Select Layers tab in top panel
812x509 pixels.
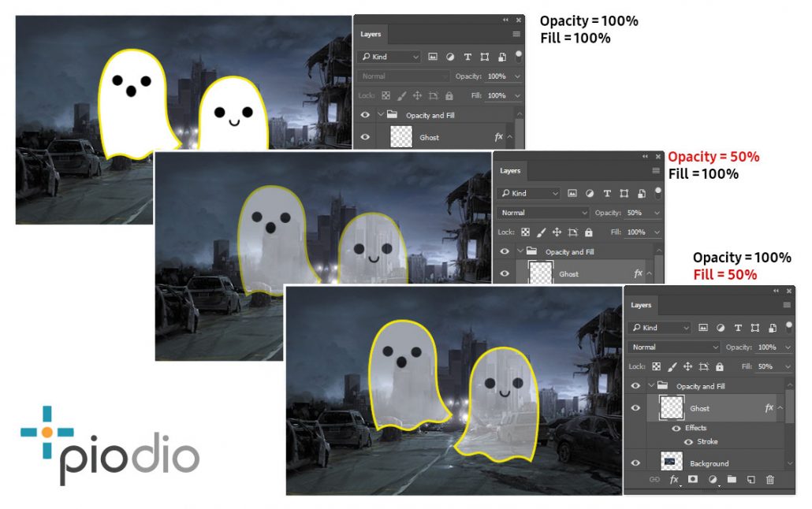coord(371,34)
